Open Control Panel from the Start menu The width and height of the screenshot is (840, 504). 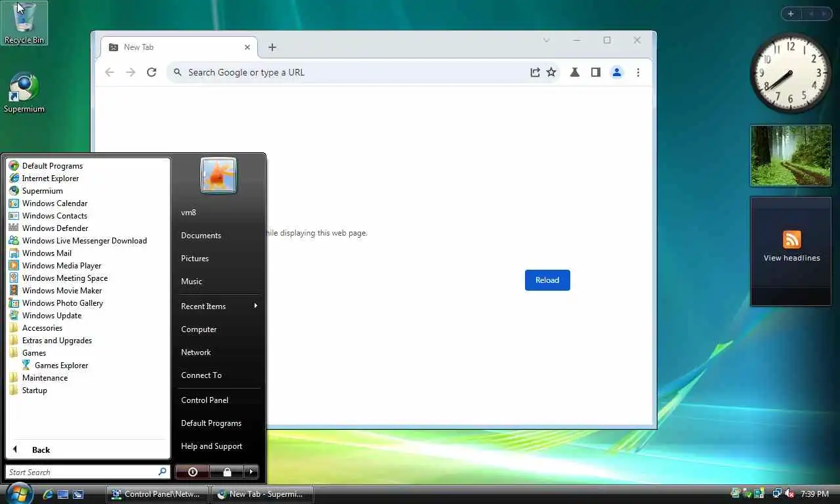(205, 400)
